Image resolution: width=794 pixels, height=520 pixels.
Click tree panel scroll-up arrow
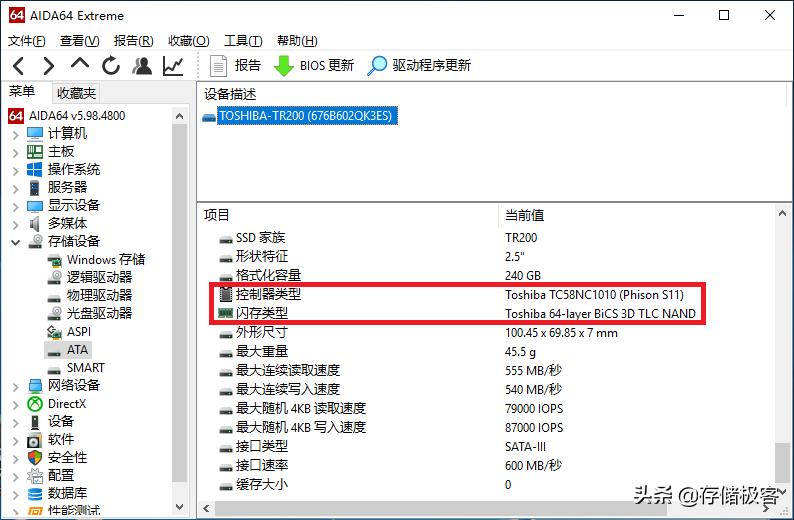pyautogui.click(x=179, y=116)
